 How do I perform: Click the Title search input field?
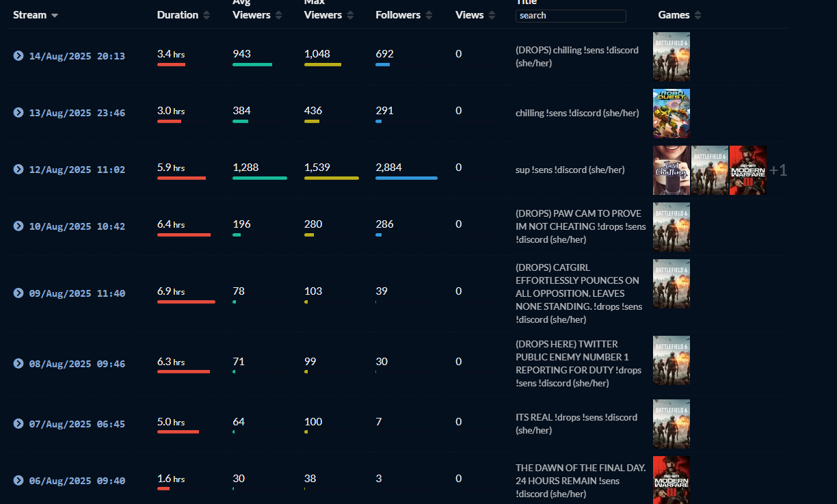pos(571,16)
